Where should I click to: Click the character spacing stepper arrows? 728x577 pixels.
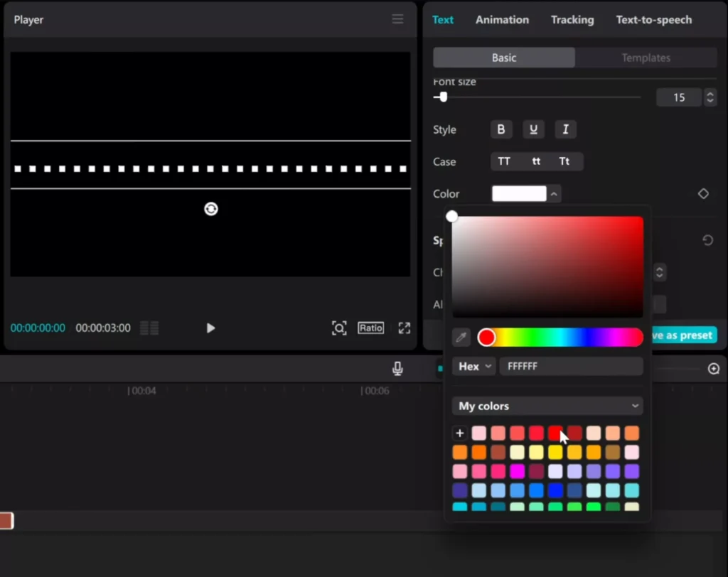(x=659, y=272)
